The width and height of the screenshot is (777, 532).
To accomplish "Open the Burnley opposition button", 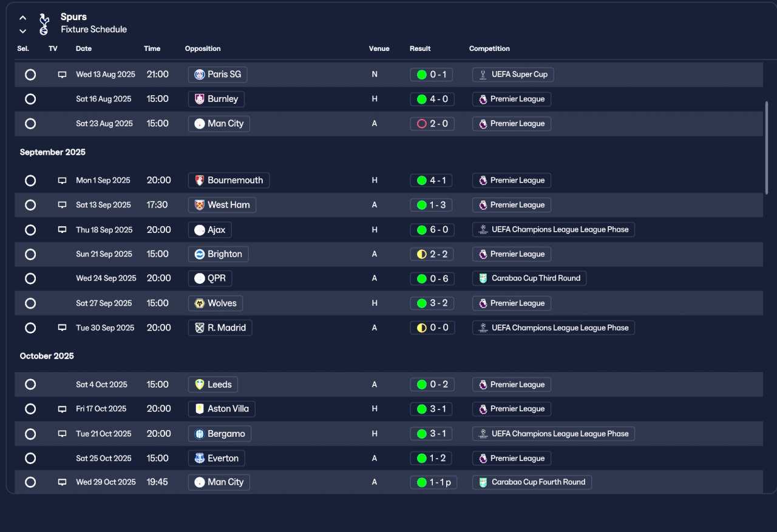I will [216, 99].
